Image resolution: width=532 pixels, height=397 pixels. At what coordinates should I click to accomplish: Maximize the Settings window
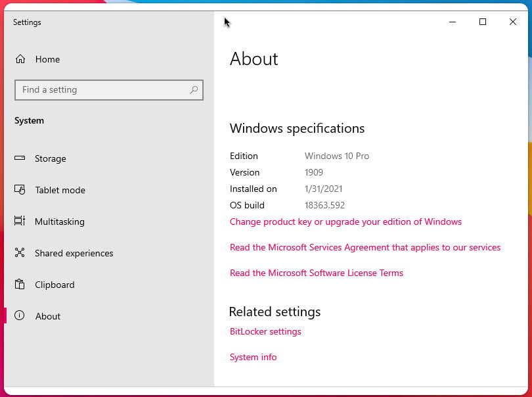(483, 22)
